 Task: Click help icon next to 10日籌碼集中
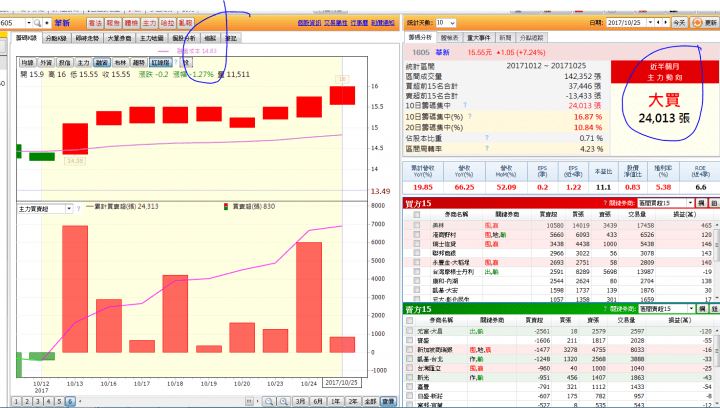tap(465, 105)
